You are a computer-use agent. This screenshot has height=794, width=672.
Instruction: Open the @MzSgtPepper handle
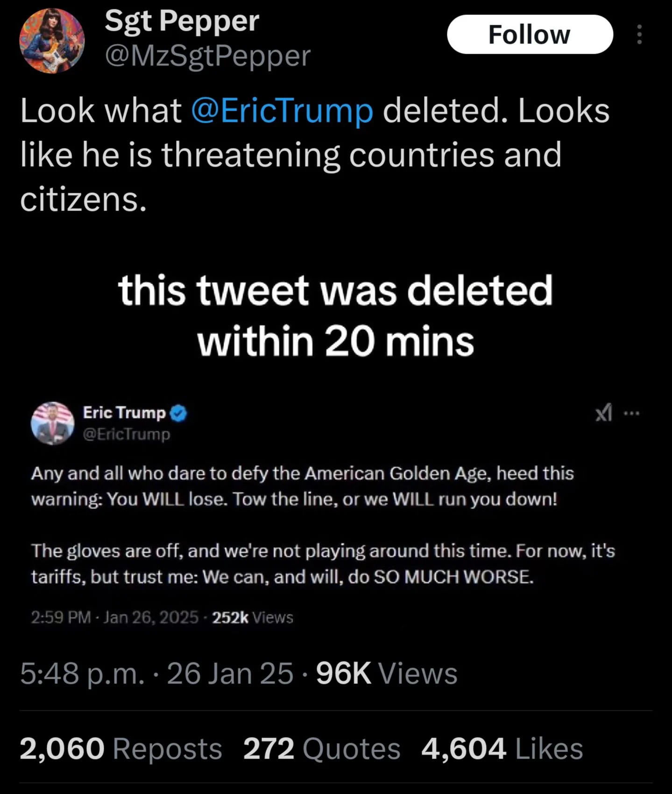click(x=208, y=56)
